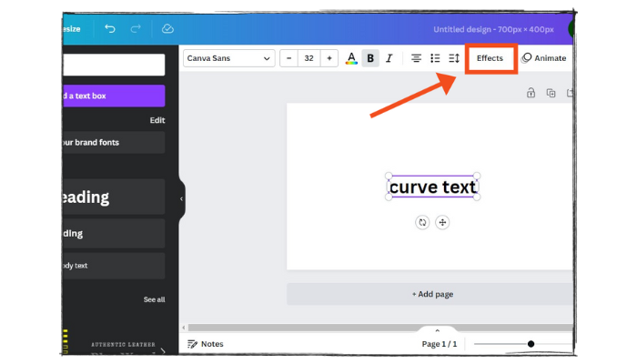Click the Page 1 / 1 indicator
This screenshot has height=364, width=637.
click(x=440, y=344)
